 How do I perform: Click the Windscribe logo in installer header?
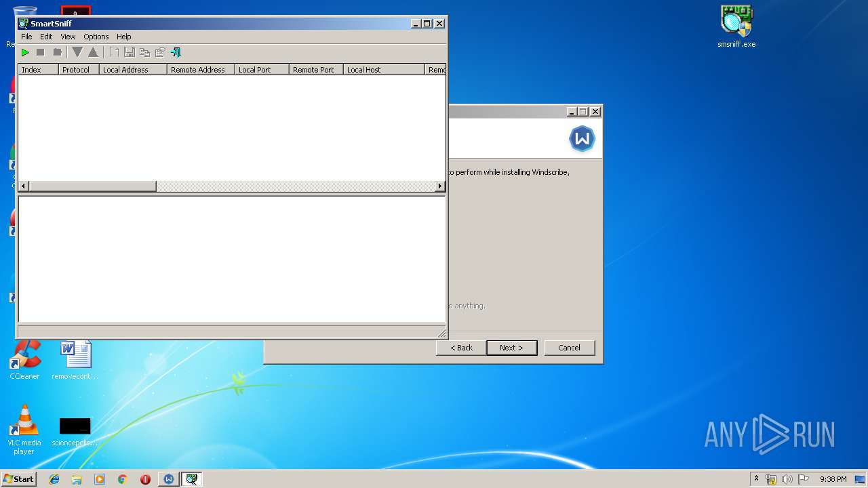[582, 139]
